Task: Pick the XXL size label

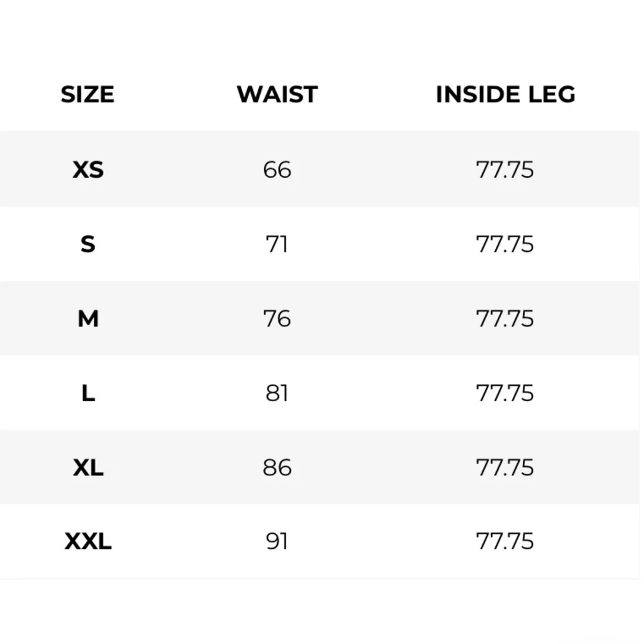Action: 88,542
